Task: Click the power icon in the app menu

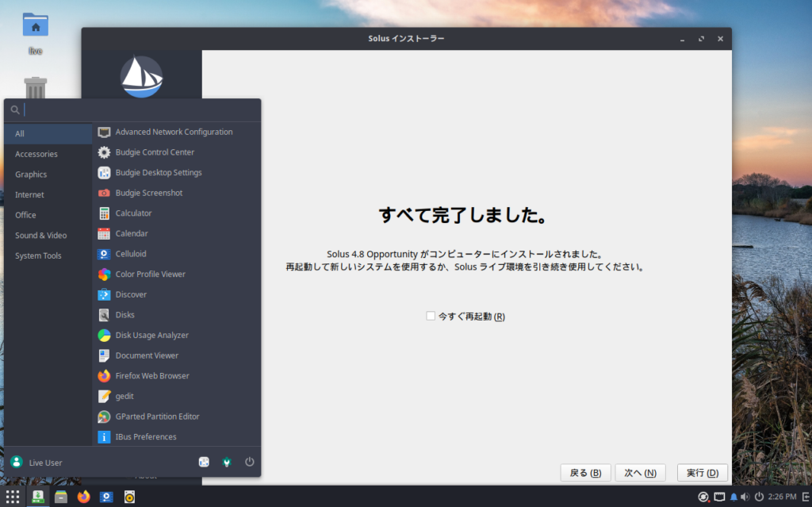Action: pyautogui.click(x=249, y=462)
